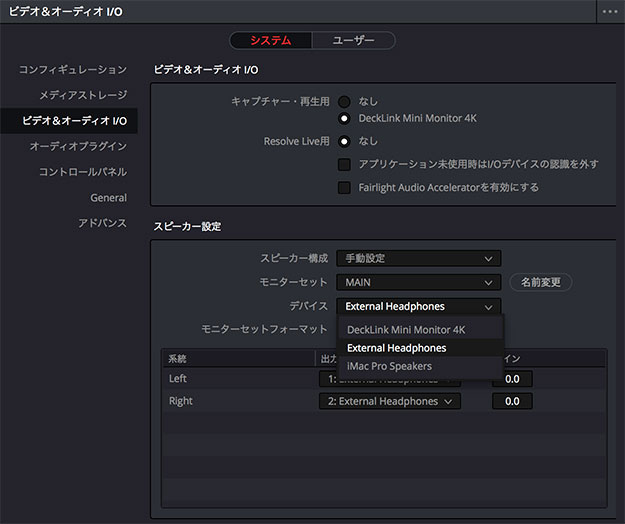Open the three-dot options menu
625x524 pixels.
609,12
